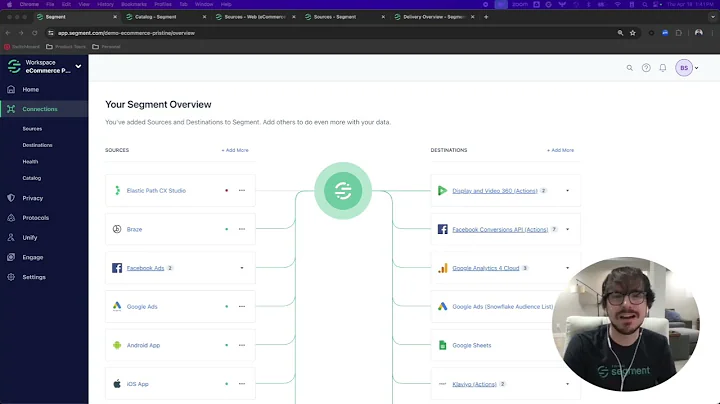Reload the page in Chrome
The height and width of the screenshot is (404, 720).
tap(34, 33)
